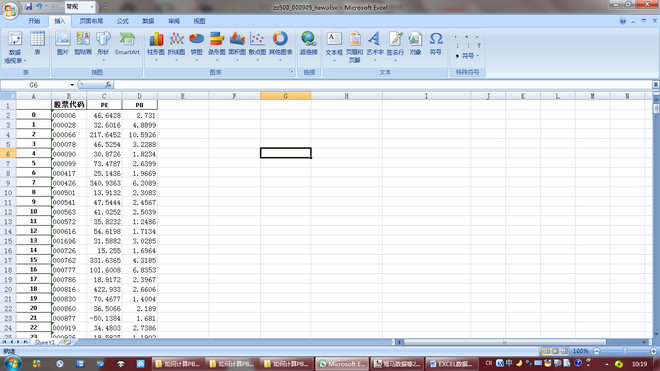Click the zoom in plus button
Viewport: 660px width, 371px height.
click(653, 351)
